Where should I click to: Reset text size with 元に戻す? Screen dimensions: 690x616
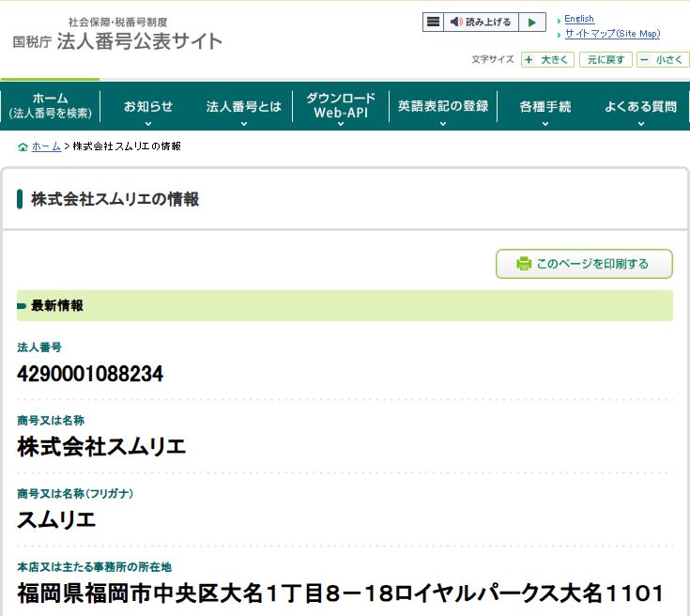(x=606, y=59)
